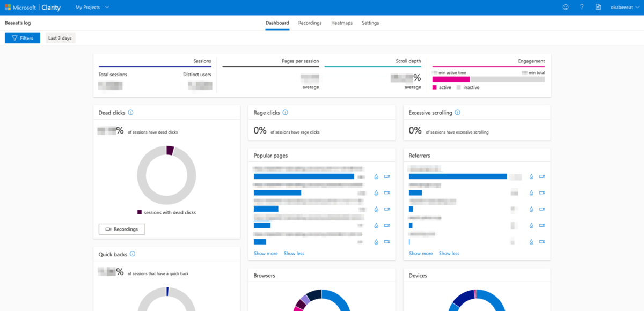The image size is (644, 311).
Task: Open recordings for third Referrers row
Action: coord(542,209)
